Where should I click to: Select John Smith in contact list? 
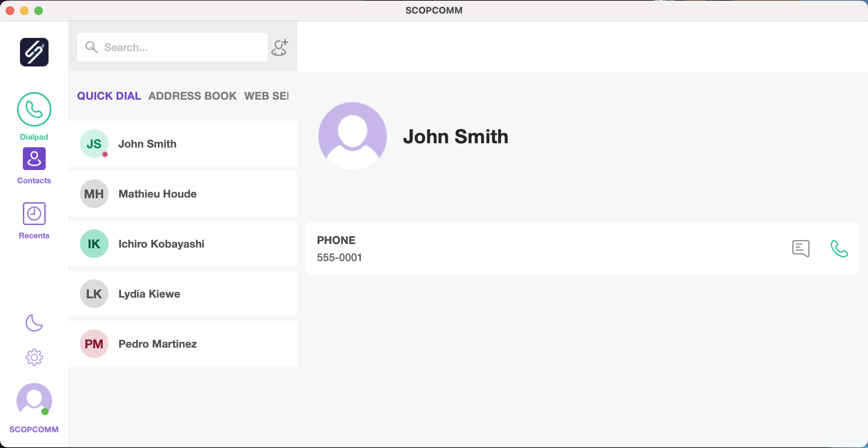pos(183,144)
